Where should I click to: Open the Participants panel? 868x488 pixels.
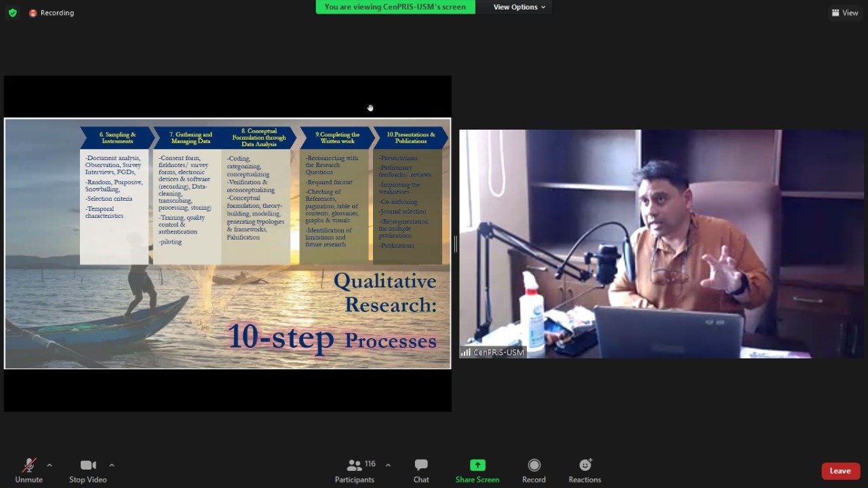(355, 470)
